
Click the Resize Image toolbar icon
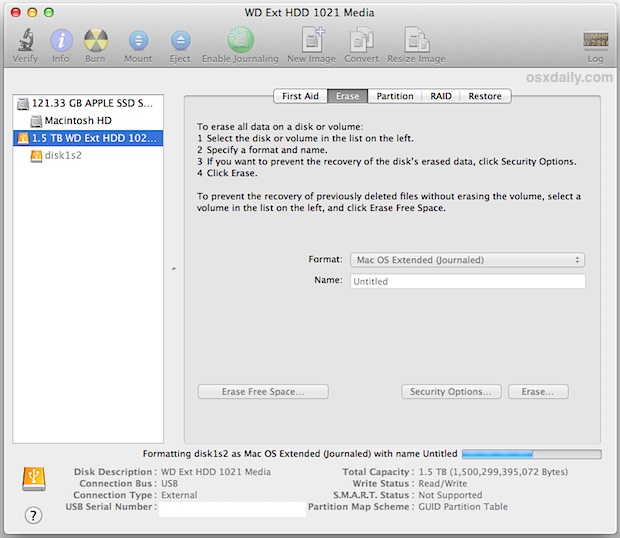click(x=416, y=40)
